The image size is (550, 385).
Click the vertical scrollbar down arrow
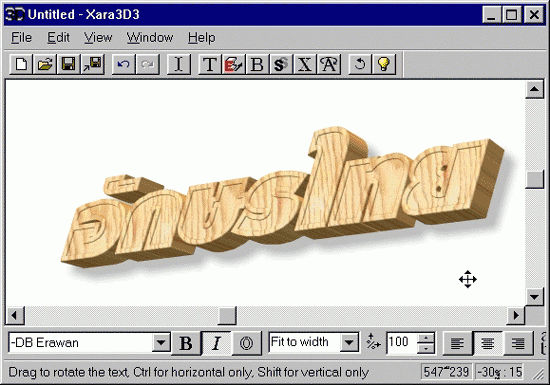[534, 297]
